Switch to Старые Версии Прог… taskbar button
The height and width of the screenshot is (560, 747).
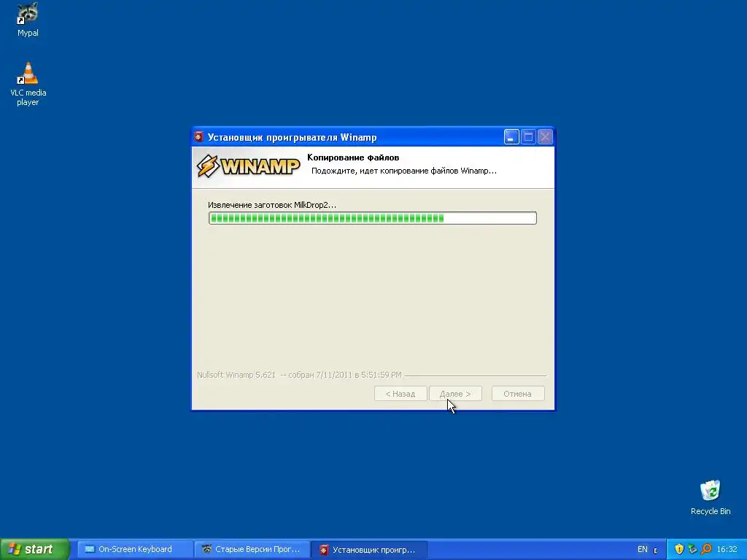[252, 550]
